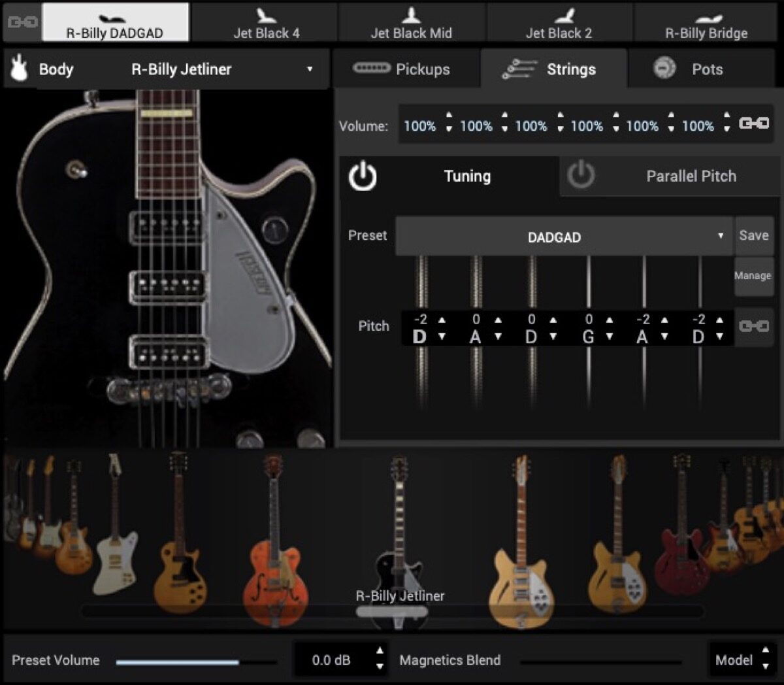Toggle the chain link icon in the Pitch row
Screen dimensions: 784x685
pos(753,326)
